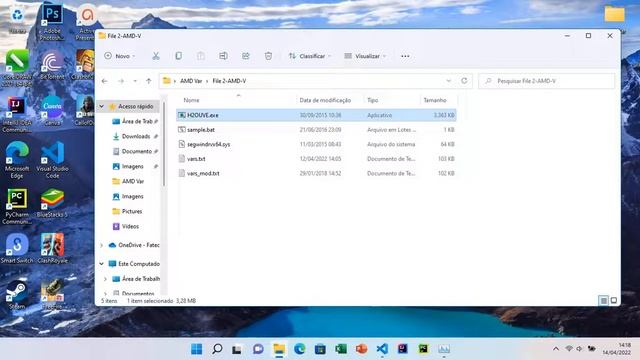Open AMD Var folder in sidebar
This screenshot has width=640, height=360.
(x=128, y=181)
